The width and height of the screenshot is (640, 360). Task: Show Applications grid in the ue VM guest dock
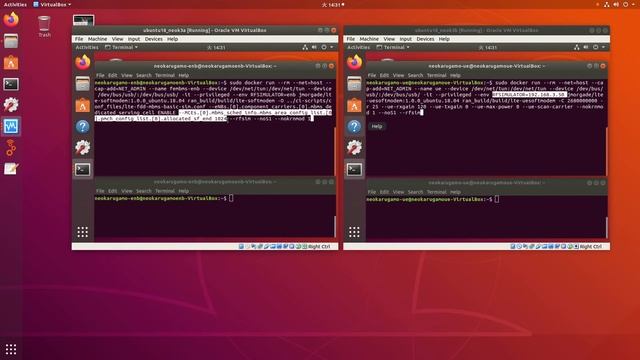tap(354, 232)
